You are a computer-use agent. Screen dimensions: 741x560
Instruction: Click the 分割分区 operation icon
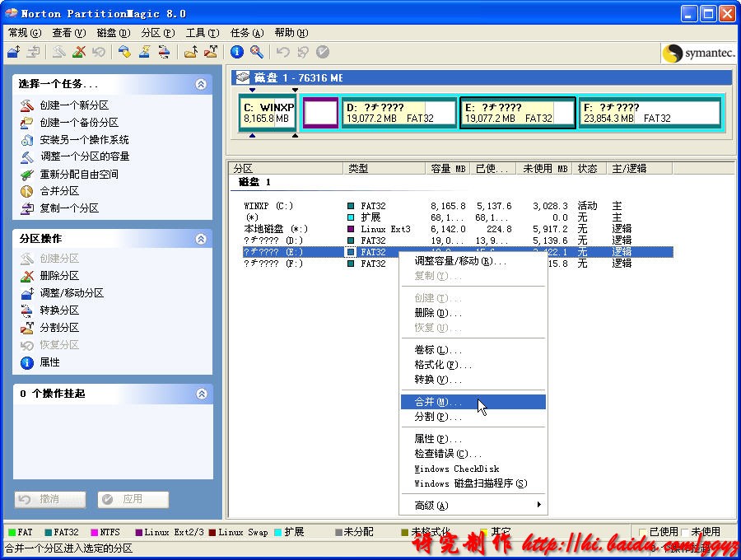pyautogui.click(x=27, y=328)
